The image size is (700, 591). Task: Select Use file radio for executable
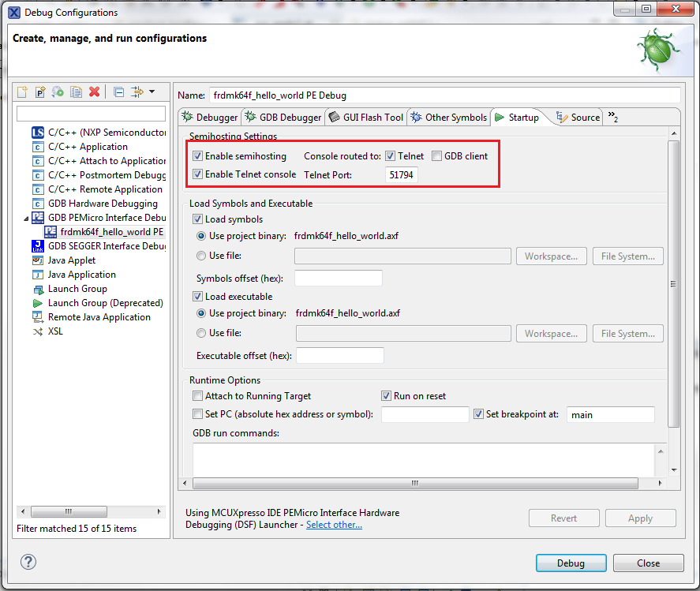(201, 333)
